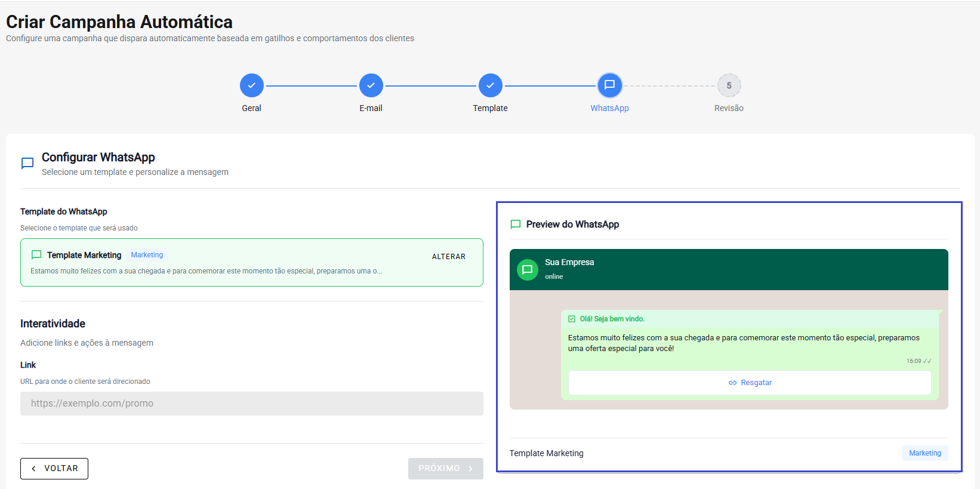
Task: Click the Marketing badge below the preview
Action: [924, 453]
